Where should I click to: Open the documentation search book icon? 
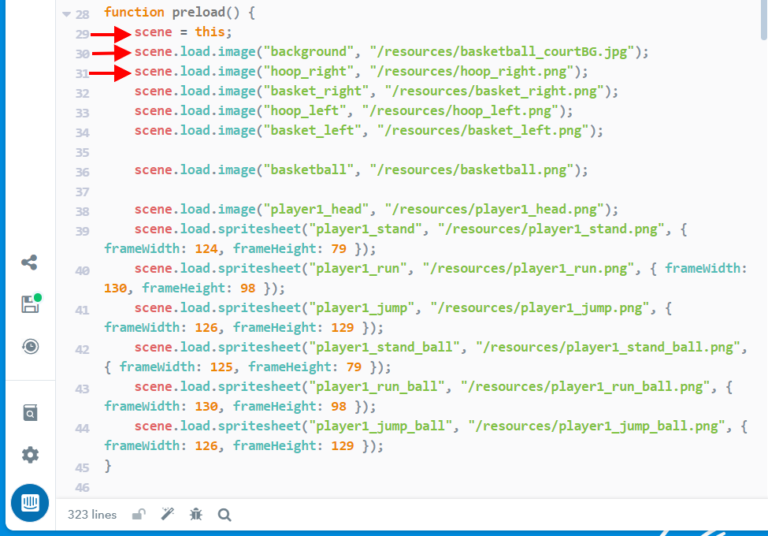(x=29, y=413)
